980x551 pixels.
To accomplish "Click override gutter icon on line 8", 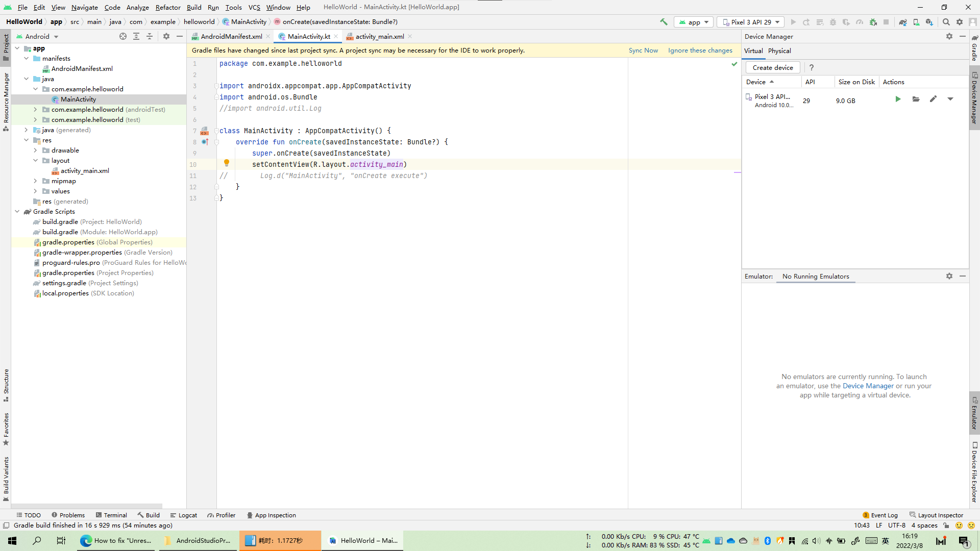I will pyautogui.click(x=205, y=142).
